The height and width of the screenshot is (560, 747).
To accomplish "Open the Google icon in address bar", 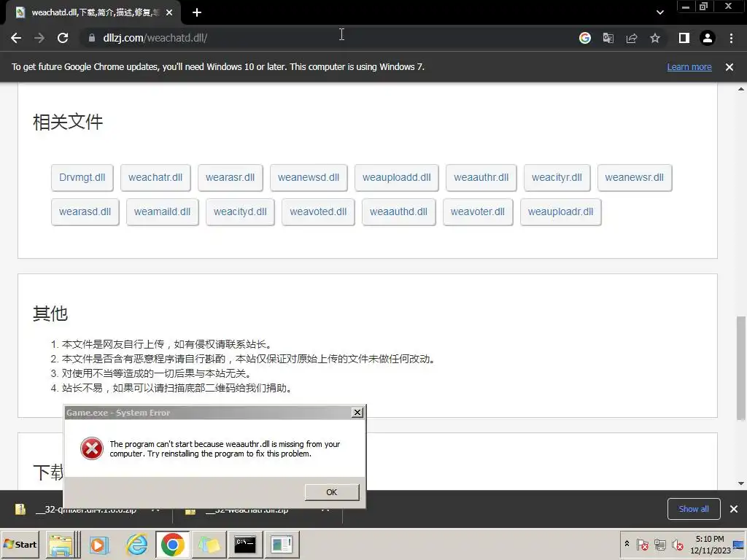I will [x=584, y=38].
